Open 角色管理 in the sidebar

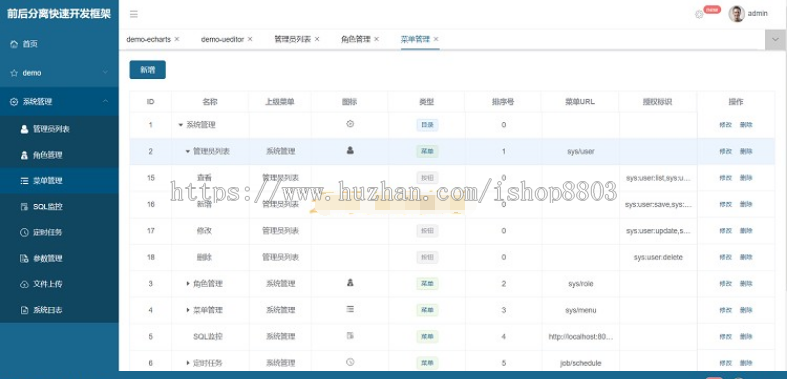(x=59, y=155)
